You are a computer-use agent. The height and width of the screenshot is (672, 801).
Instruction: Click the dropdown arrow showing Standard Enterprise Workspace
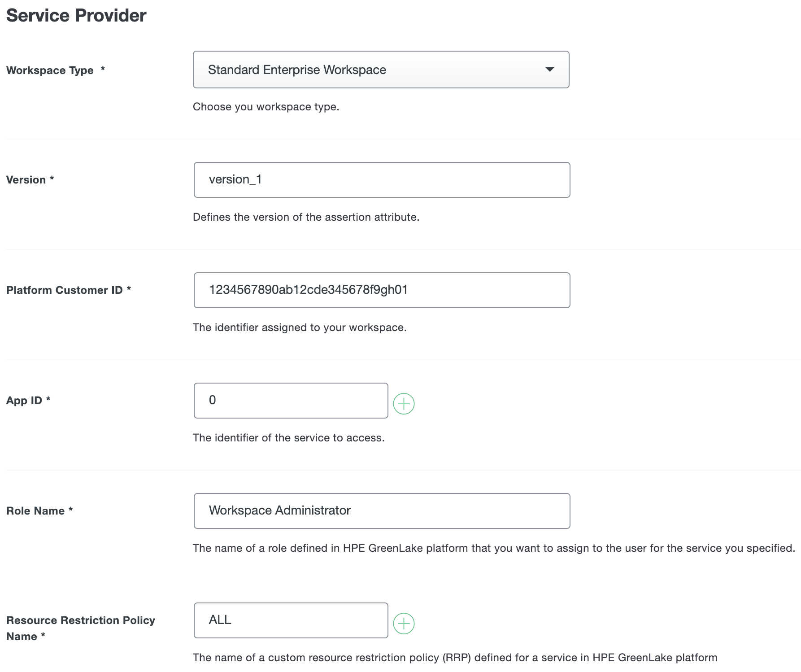coord(551,70)
